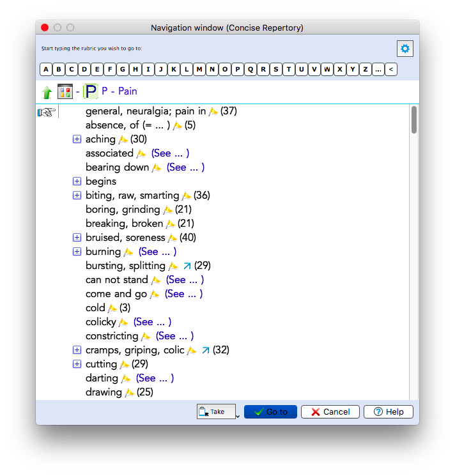Click the backspace '<' alphabet button
Viewport: 455px width, 476px height.
[391, 70]
